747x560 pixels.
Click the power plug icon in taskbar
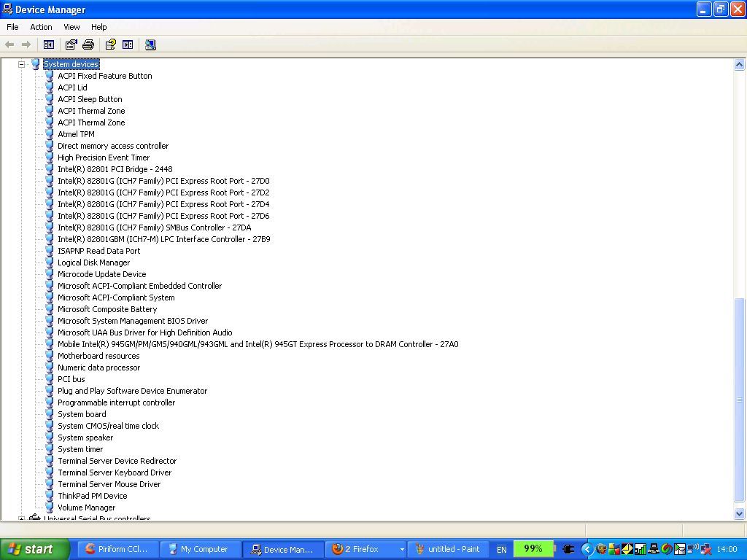[568, 549]
